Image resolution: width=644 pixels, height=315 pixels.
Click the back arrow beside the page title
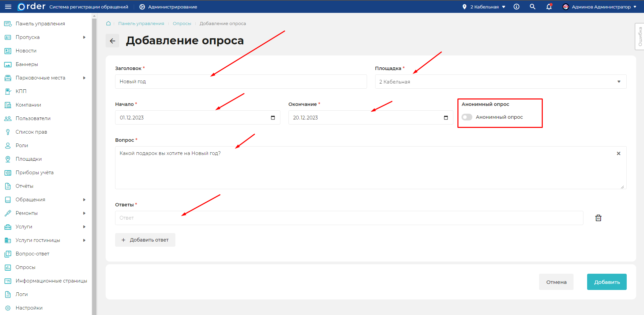pyautogui.click(x=112, y=41)
